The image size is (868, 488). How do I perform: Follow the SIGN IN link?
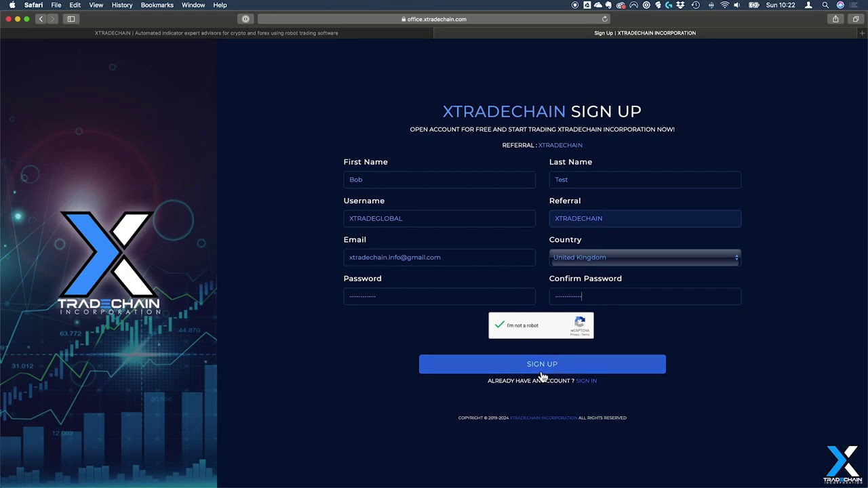586,381
